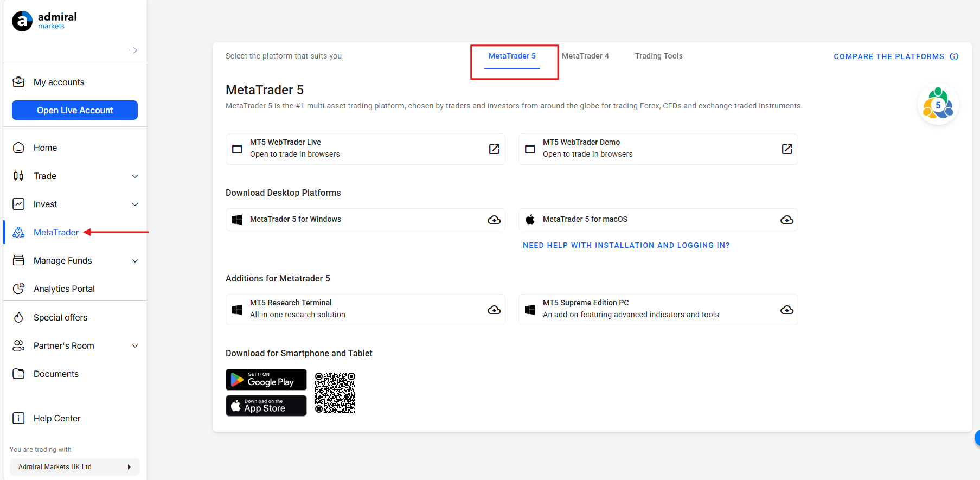Click the MT5 WebTrader Live title

coord(285,142)
